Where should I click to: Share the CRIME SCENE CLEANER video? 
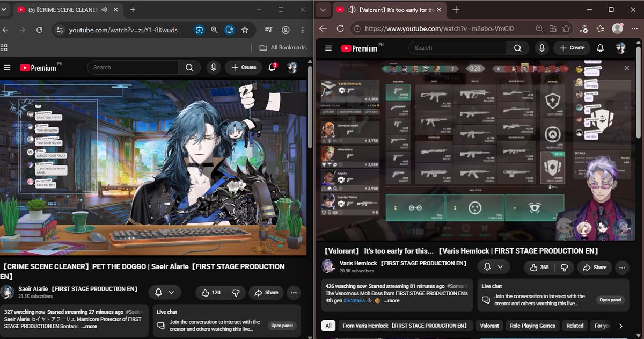coord(266,293)
